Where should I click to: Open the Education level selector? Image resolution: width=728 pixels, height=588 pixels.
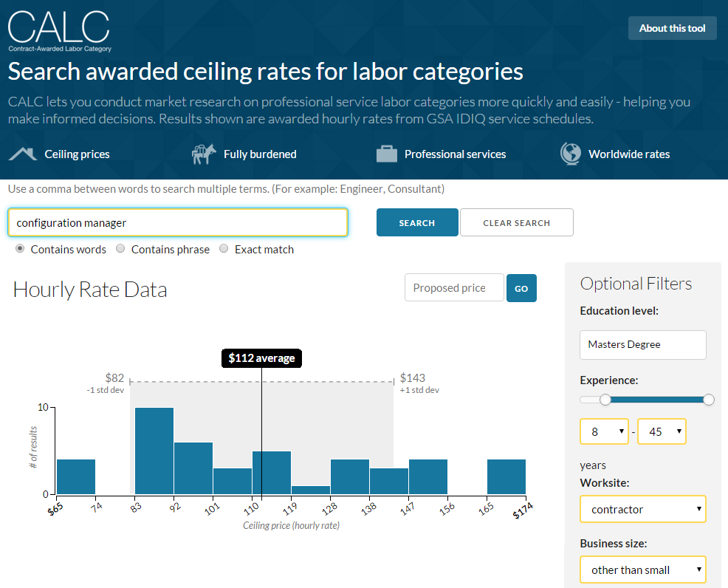click(642, 344)
